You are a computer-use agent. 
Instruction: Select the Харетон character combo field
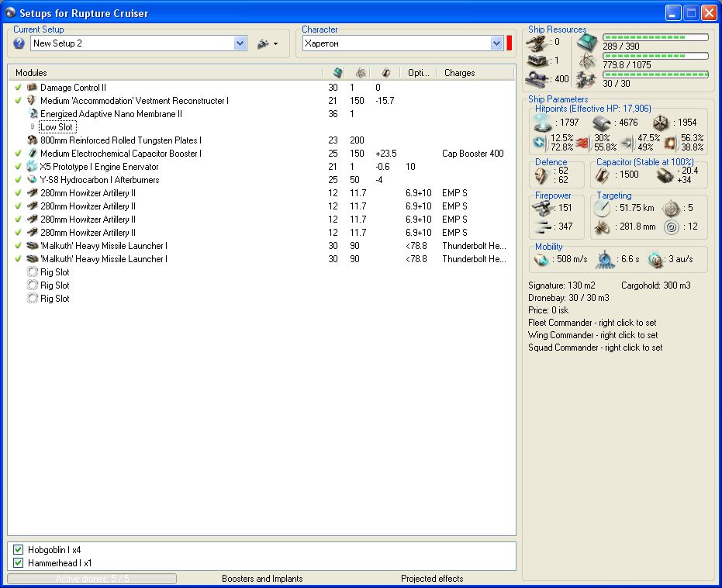coord(403,43)
